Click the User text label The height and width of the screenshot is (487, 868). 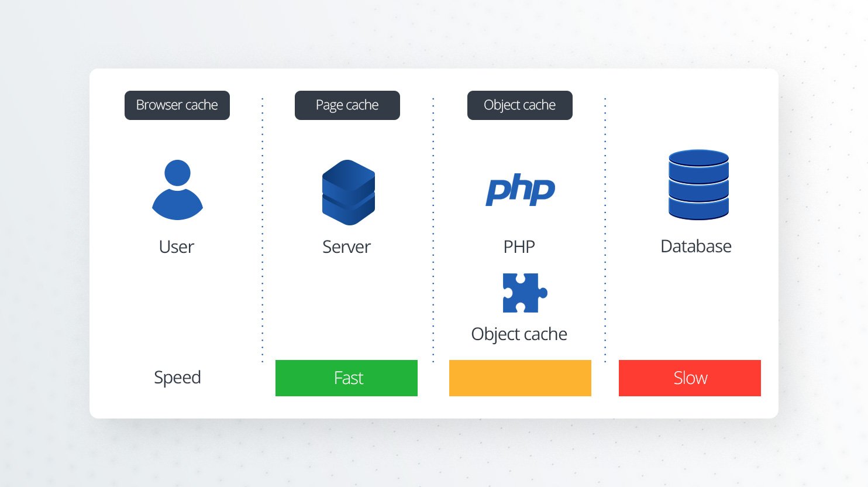pos(176,247)
